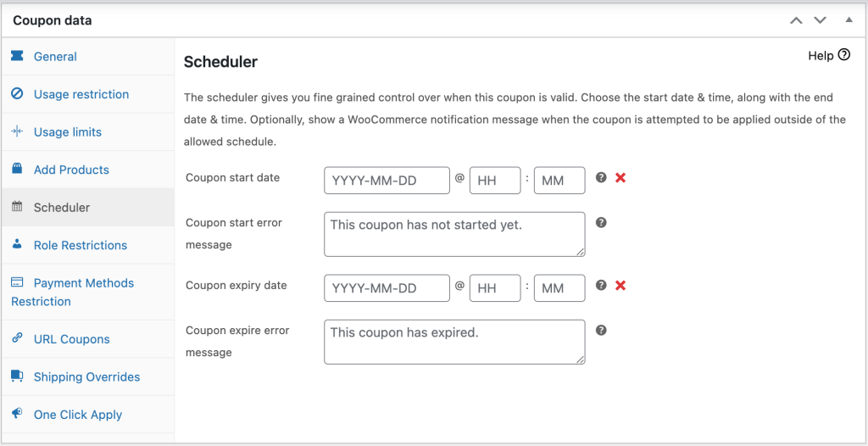
Task: Move Coupon data panel down
Action: pos(820,20)
